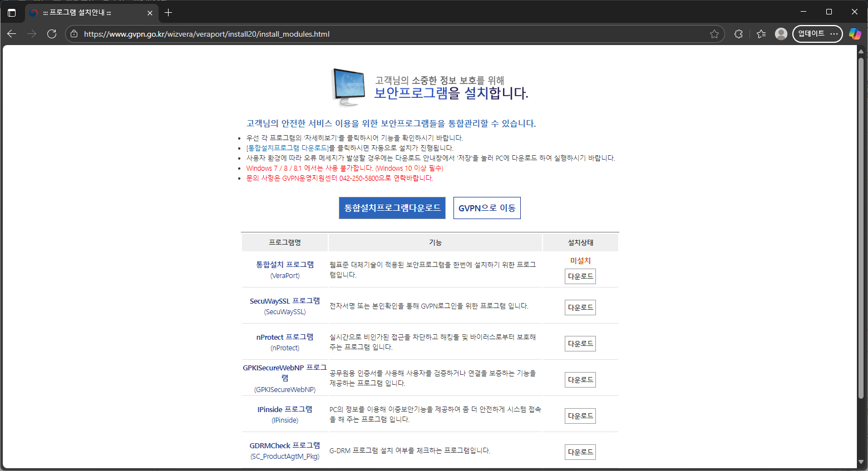Viewport: 868px width, 471px height.
Task: Open a new tab with plus button
Action: tap(169, 12)
